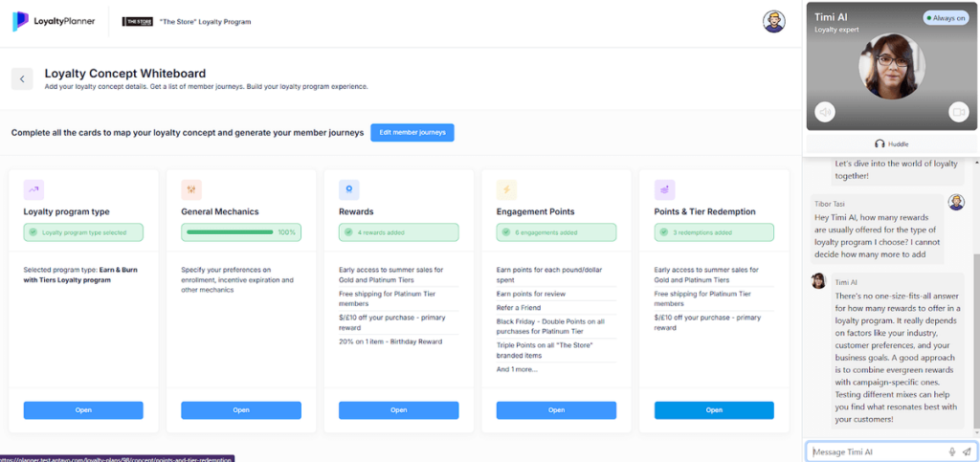The width and height of the screenshot is (980, 462).
Task: Click the Points & Tier Redemption icon
Action: 664,189
